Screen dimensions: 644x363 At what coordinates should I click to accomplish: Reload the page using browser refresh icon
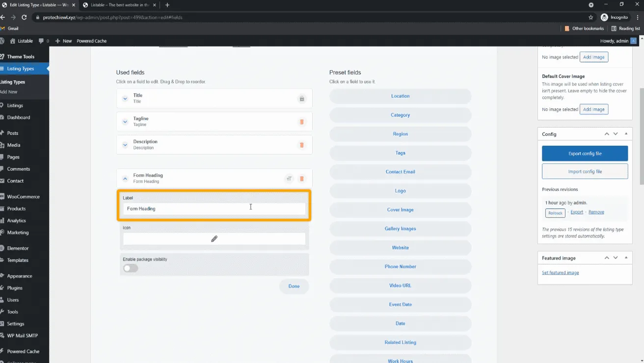[x=25, y=17]
